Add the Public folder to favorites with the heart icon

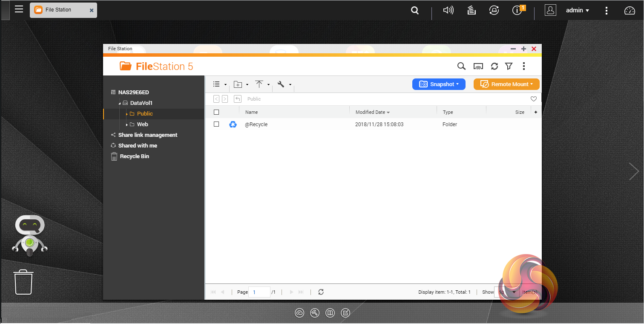click(533, 99)
